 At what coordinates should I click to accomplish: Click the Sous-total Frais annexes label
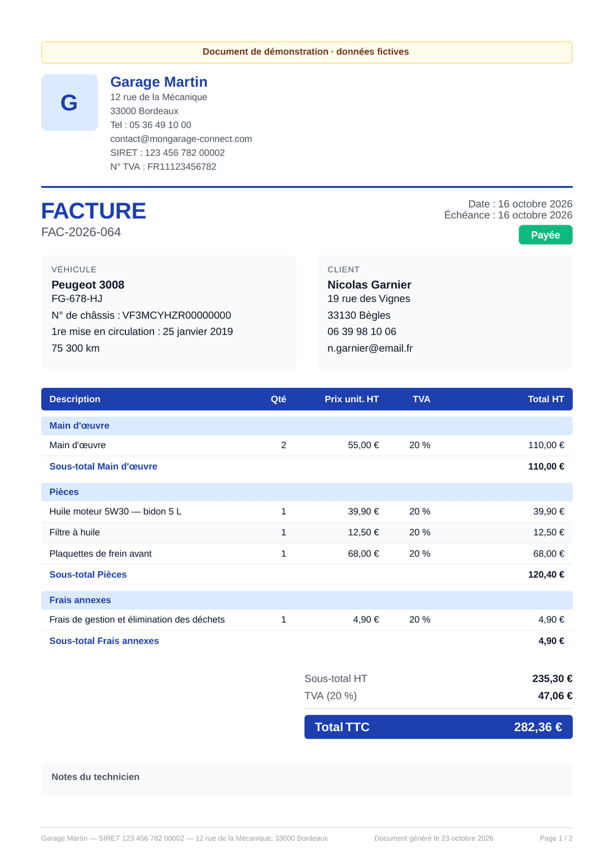(x=104, y=641)
